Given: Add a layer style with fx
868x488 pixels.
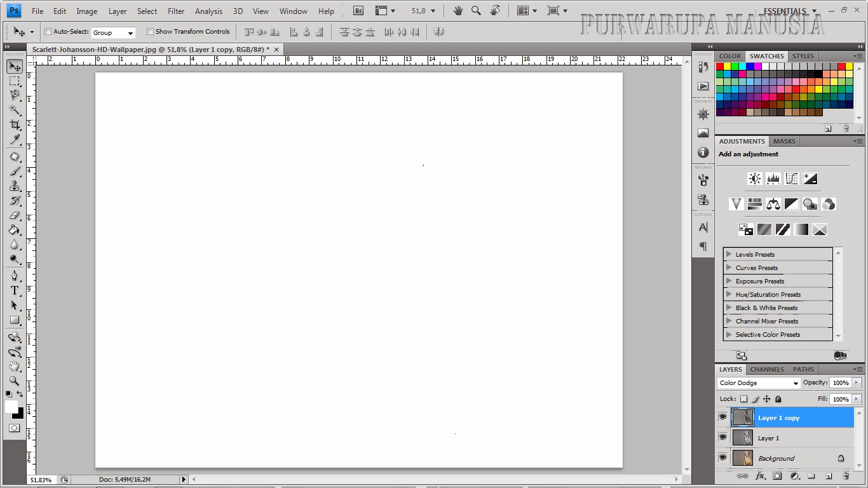Looking at the screenshot, I should (760, 476).
